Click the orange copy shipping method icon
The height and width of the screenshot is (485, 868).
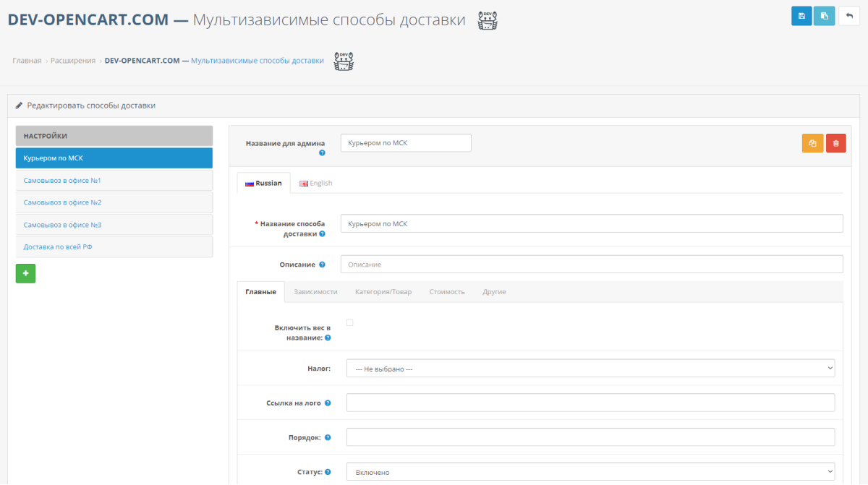[812, 143]
